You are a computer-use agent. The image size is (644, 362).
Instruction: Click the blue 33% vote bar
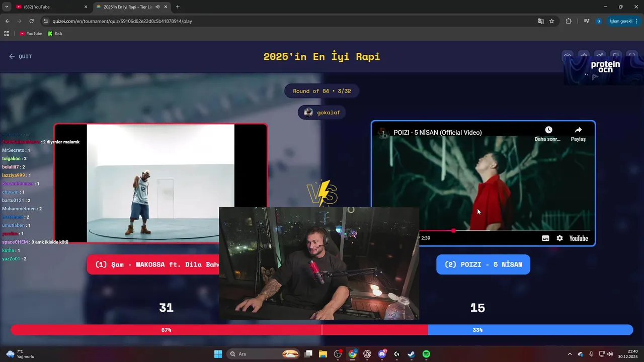tap(530, 330)
